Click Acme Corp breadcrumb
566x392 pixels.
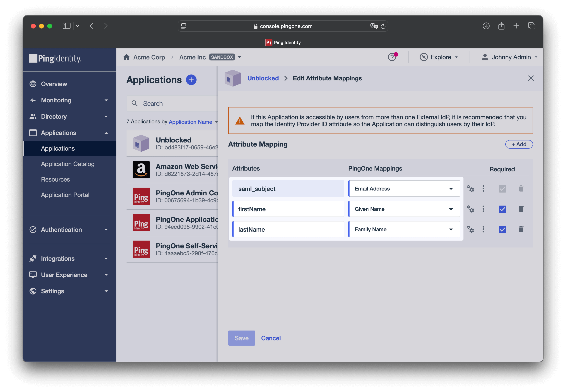tap(149, 57)
